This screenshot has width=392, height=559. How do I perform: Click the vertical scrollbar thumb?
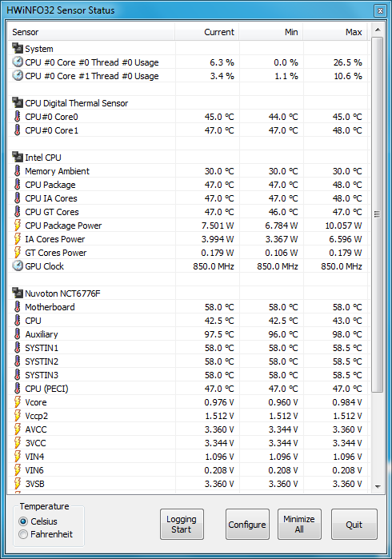(x=378, y=214)
